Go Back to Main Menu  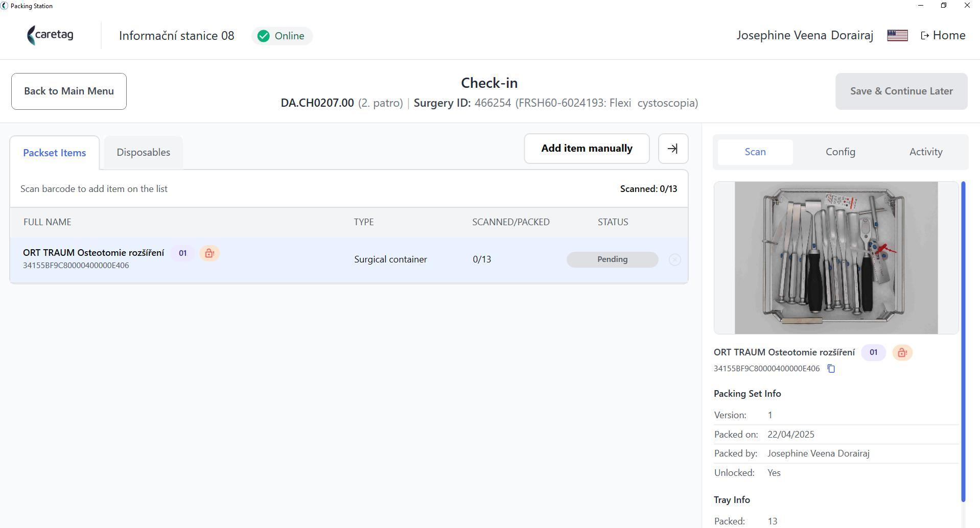69,91
